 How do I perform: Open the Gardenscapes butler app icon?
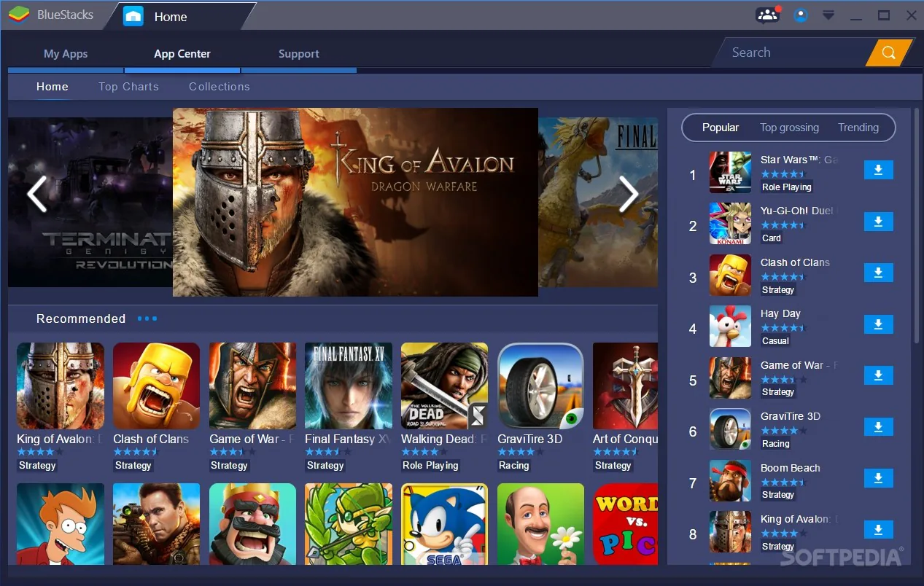coord(541,523)
